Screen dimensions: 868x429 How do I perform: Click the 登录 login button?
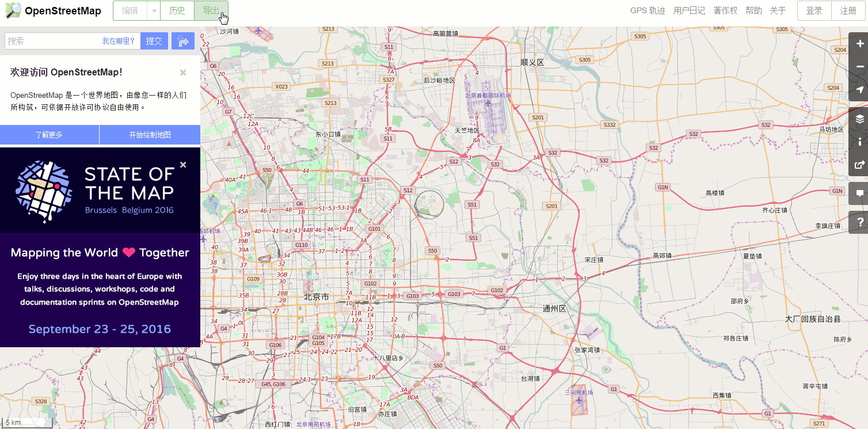point(814,10)
